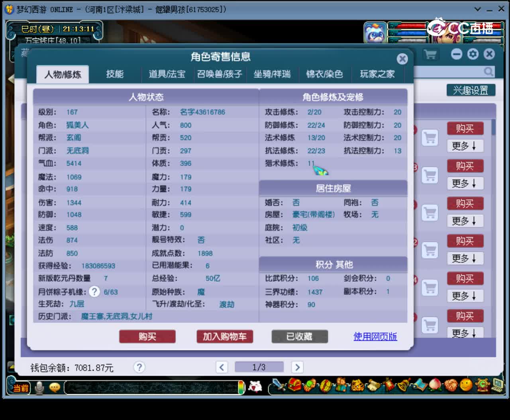
Task: Click the yellow smiley face icon
Action: click(x=466, y=385)
